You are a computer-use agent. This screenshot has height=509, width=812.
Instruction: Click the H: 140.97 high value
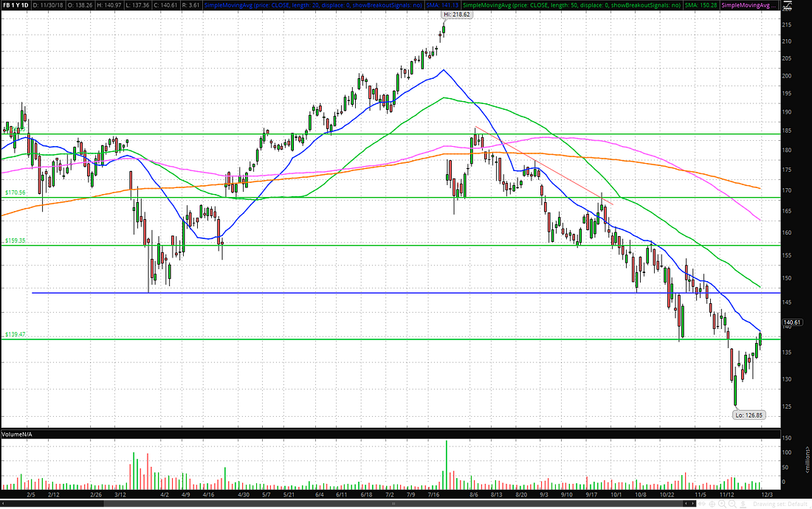(109, 5)
